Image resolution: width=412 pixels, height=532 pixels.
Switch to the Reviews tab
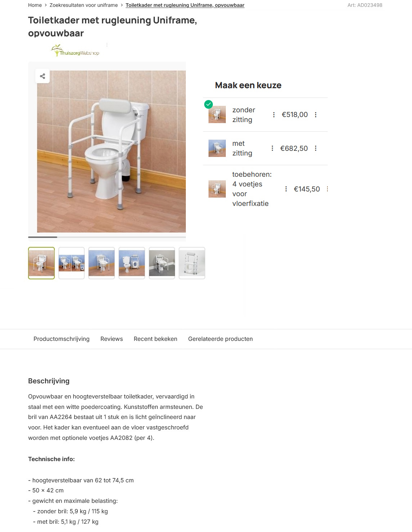tap(112, 339)
